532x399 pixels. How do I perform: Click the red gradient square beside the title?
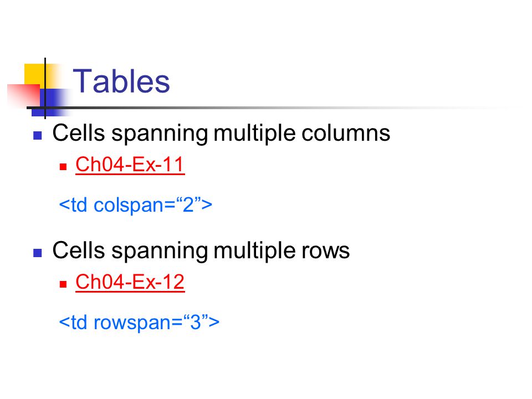pos(24,95)
